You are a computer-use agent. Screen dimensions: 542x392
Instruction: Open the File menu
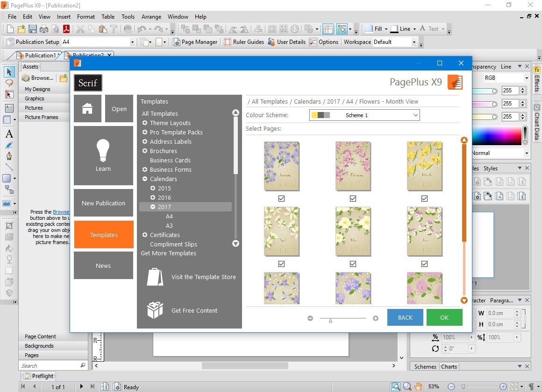click(x=12, y=17)
